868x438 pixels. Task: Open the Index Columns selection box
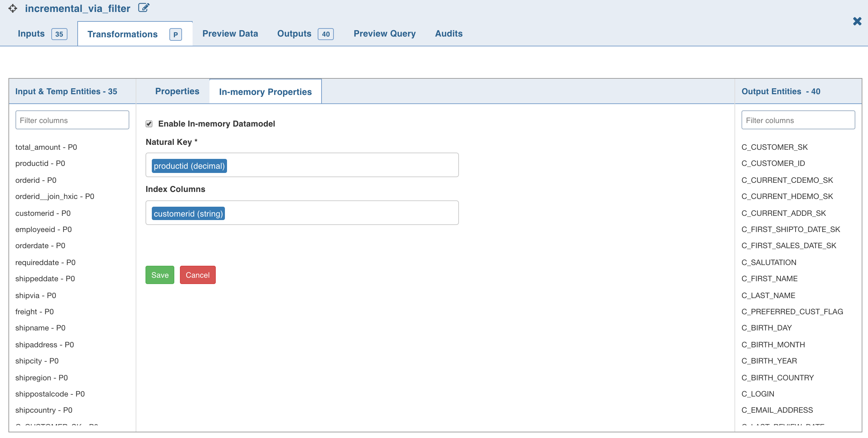point(302,213)
